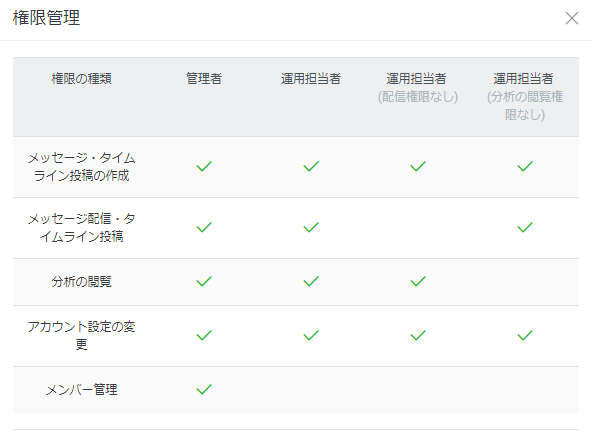Click 管理者 checkmark in メンバー管理 row
This screenshot has width=592, height=443.
(204, 389)
